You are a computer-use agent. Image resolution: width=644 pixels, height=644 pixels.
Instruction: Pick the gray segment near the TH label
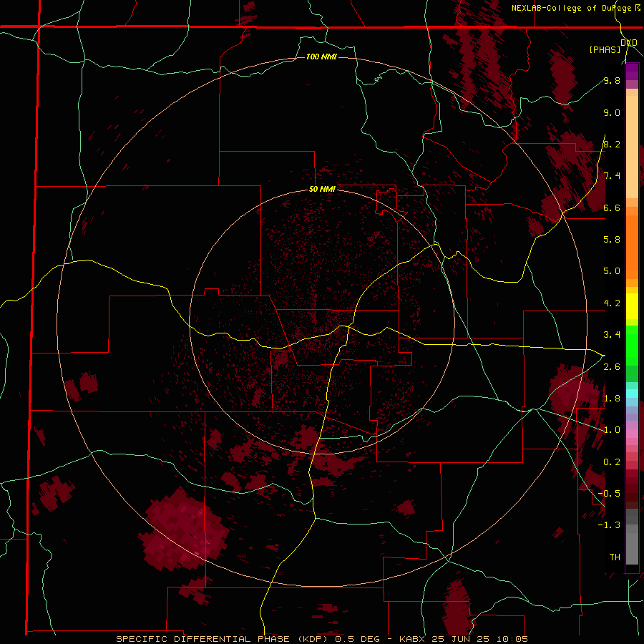pyautogui.click(x=632, y=549)
